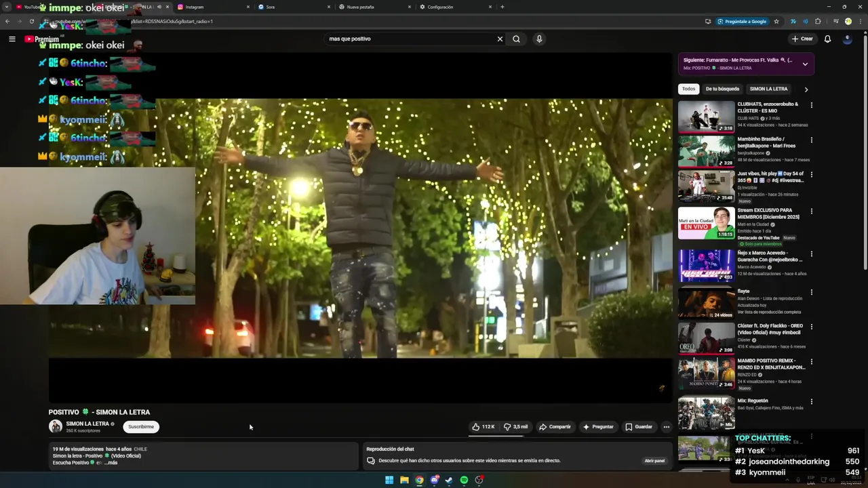Open options for CLUBHATS ES MIO video
The width and height of the screenshot is (868, 488).
(x=811, y=105)
